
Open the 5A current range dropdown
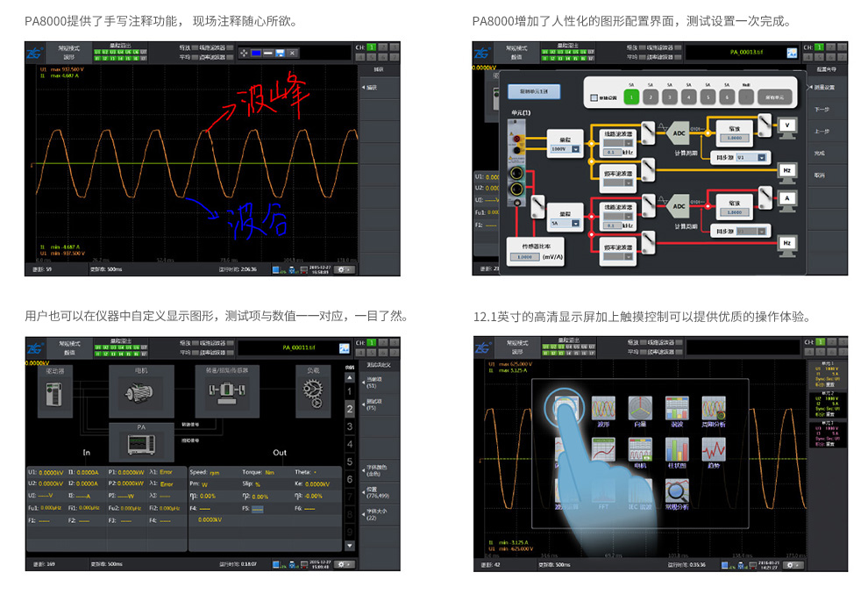[565, 223]
